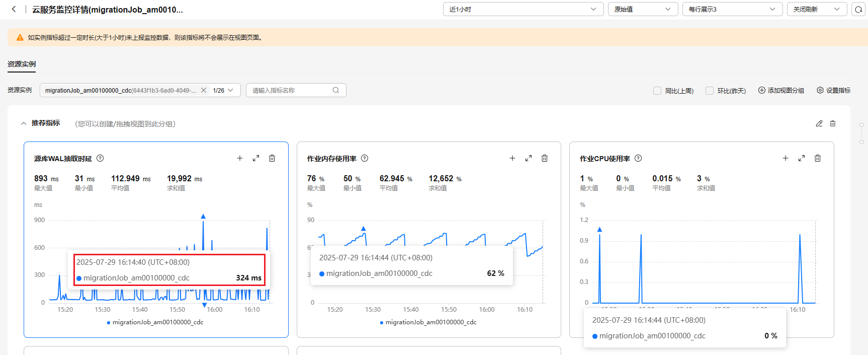The width and height of the screenshot is (868, 355).
Task: Click the page title 云服务监控详情
Action: pyautogui.click(x=108, y=10)
